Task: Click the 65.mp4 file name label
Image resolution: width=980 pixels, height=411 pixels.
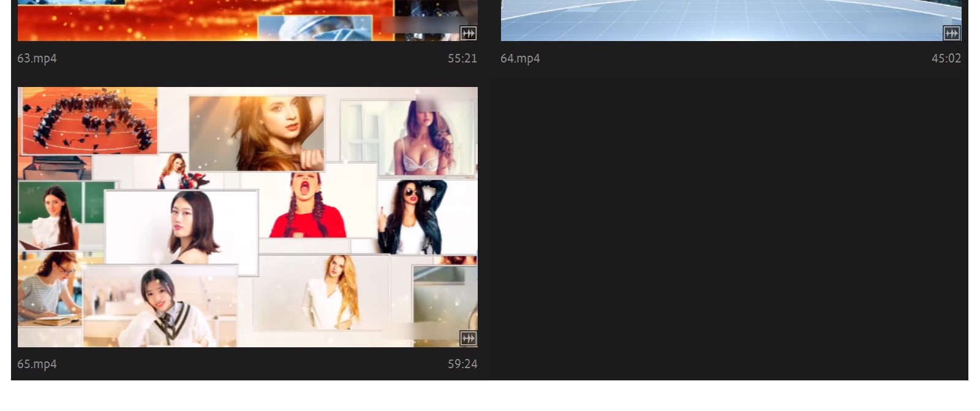Action: coord(37,364)
